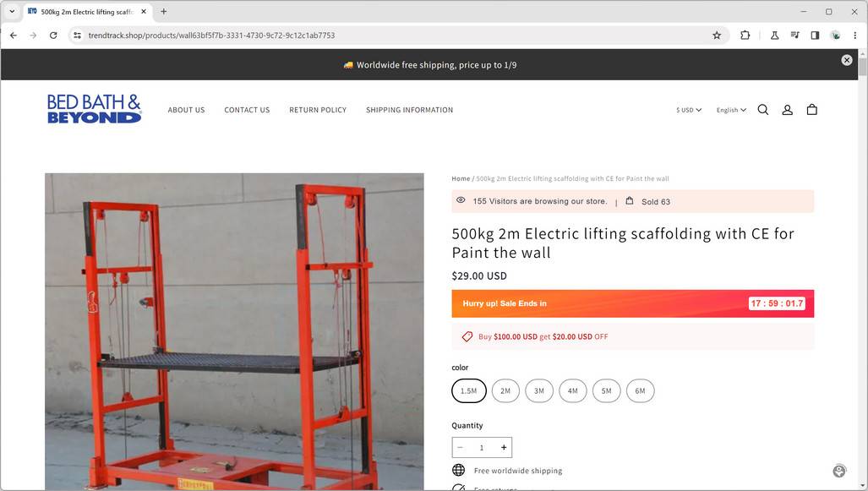The image size is (868, 491).
Task: Click the Bed Bath & Beyond logo
Action: (x=94, y=108)
